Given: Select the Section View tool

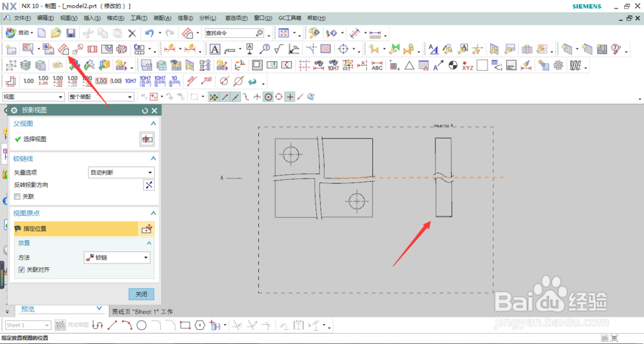Looking at the screenshot, I should [x=92, y=50].
